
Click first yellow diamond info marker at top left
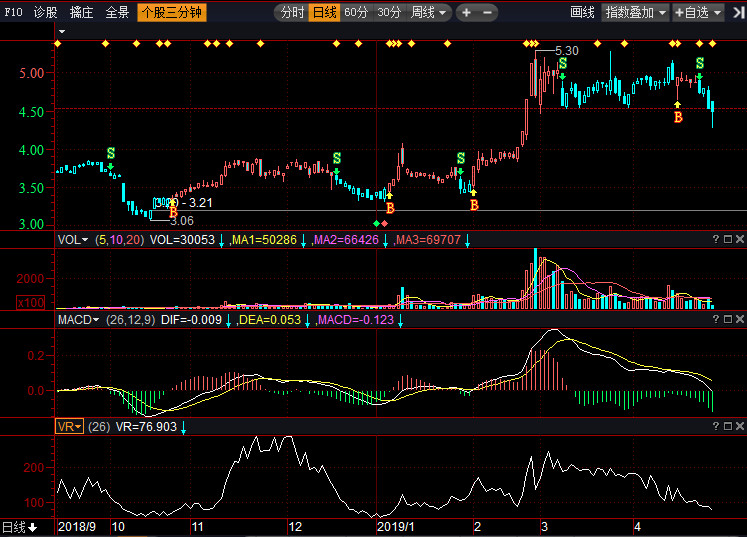(x=58, y=44)
